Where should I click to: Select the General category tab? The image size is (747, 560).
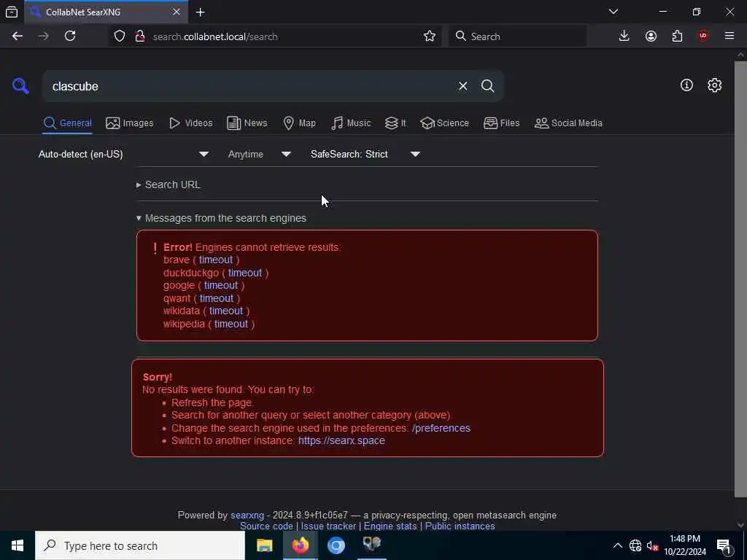pyautogui.click(x=68, y=123)
